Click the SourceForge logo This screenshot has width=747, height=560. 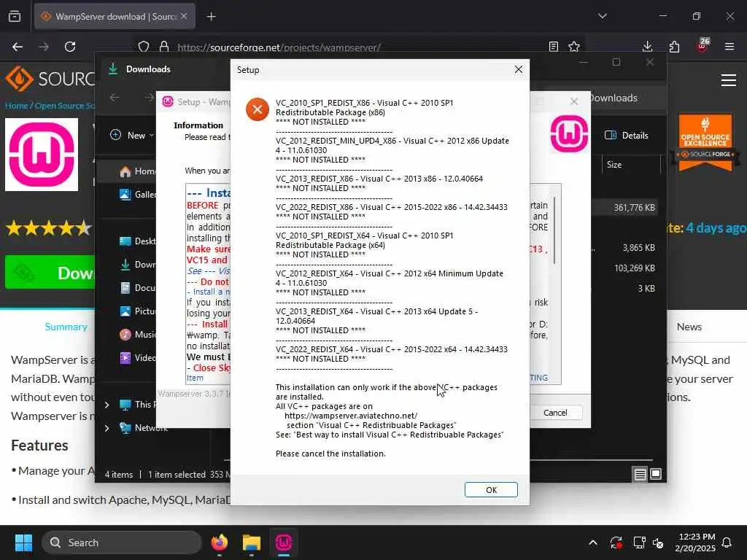[50, 79]
